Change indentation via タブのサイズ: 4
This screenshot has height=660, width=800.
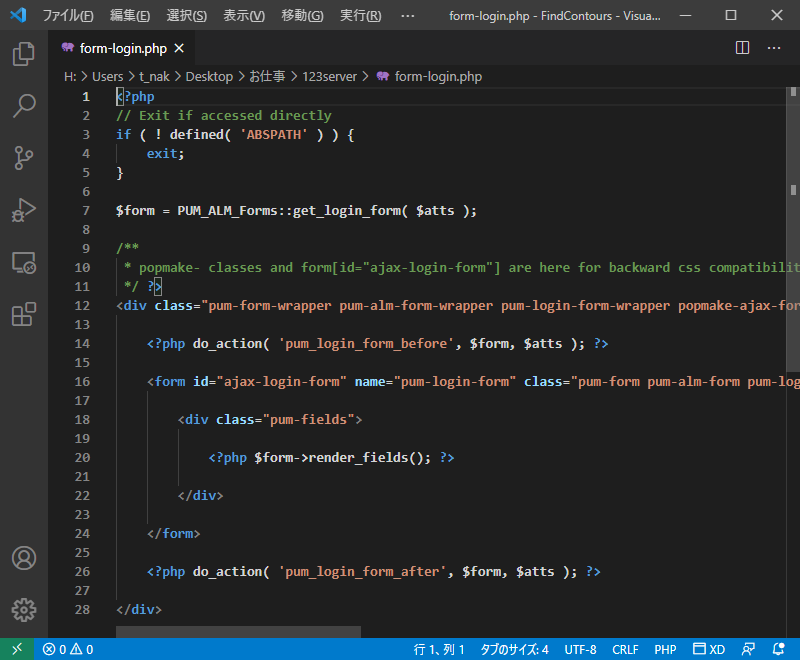(514, 649)
